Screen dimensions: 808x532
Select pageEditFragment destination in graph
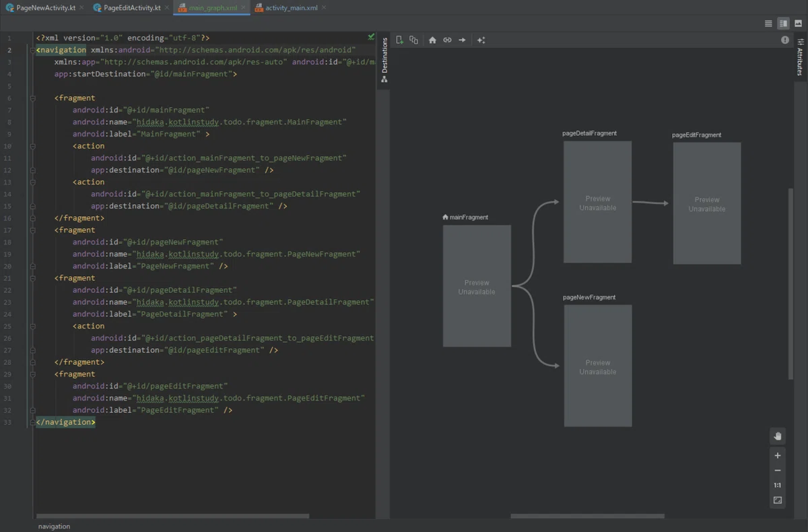[707, 203]
